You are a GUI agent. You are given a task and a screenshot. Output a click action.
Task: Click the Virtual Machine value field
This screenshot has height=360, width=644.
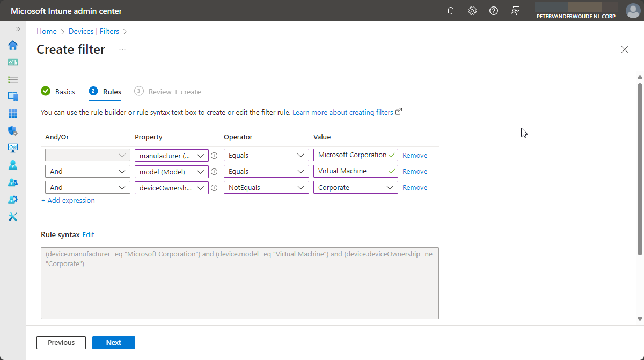(x=352, y=172)
